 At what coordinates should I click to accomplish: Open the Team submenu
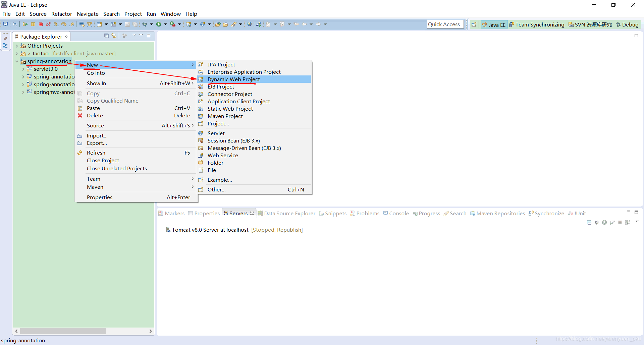(x=136, y=179)
